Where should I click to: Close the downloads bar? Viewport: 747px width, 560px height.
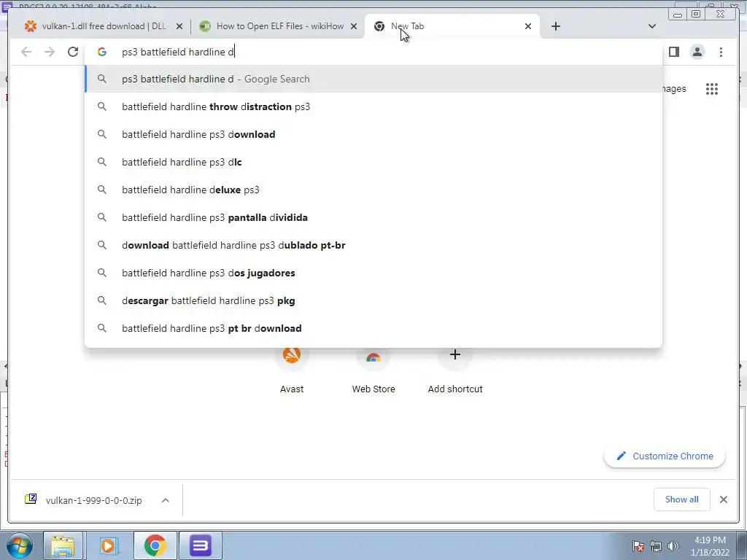(x=723, y=499)
